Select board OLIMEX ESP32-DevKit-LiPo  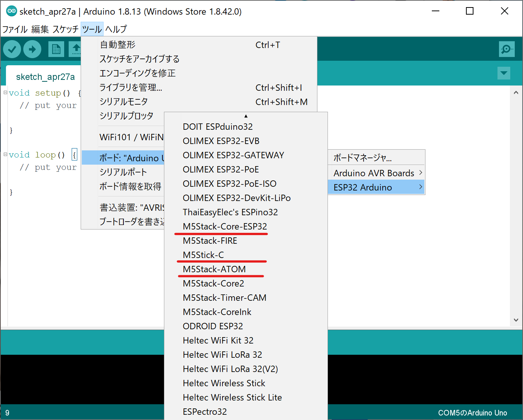pos(246,198)
